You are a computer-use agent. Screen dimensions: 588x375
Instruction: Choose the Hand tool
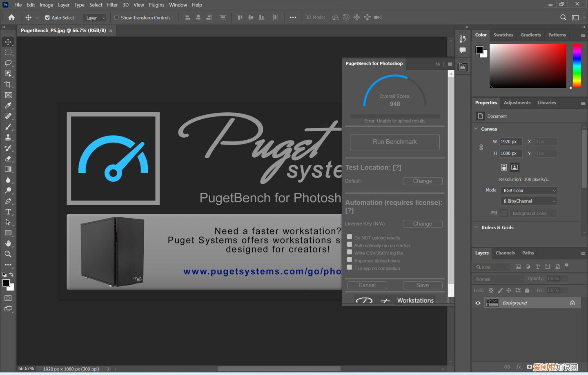(x=8, y=243)
